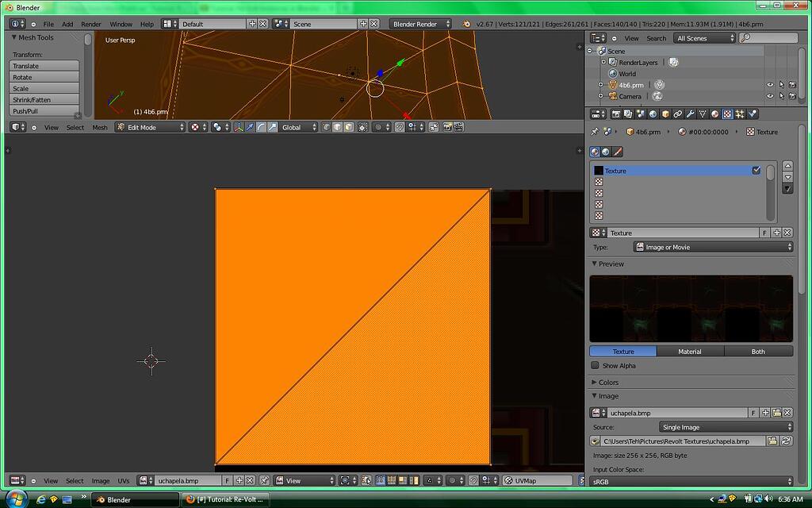Reload the uchapela.bmp image file
The image size is (812, 508).
click(786, 441)
